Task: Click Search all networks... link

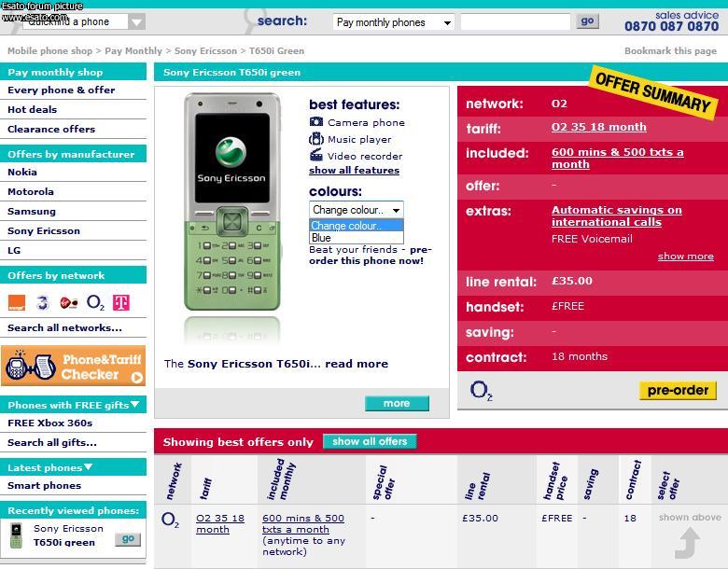Action: 64,327
